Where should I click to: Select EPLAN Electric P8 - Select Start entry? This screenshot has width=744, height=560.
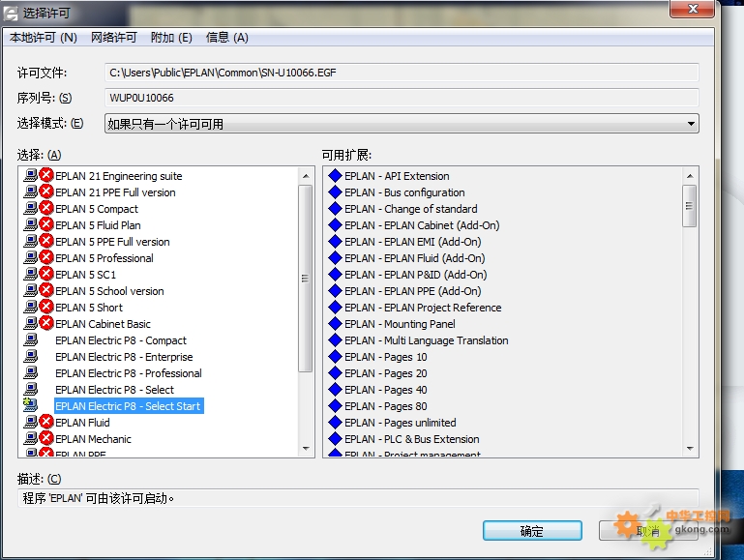point(129,406)
